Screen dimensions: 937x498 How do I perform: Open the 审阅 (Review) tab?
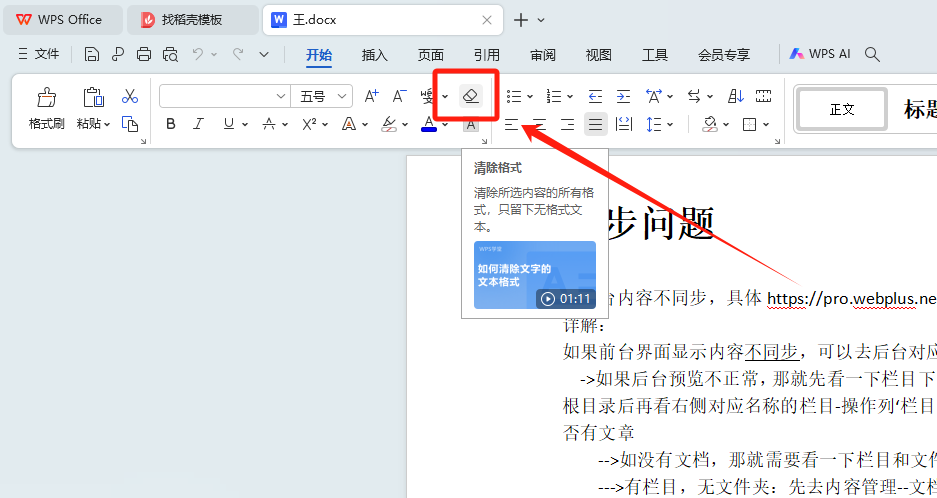point(543,55)
